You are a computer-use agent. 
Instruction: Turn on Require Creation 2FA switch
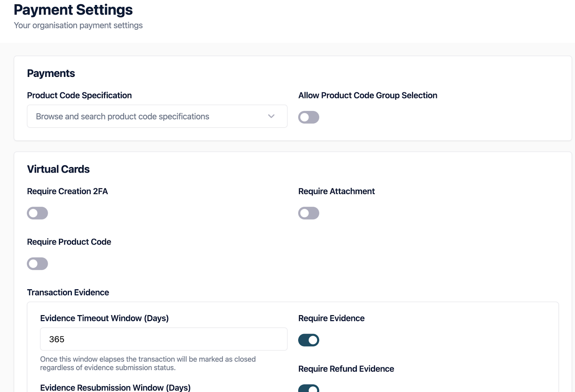point(37,213)
